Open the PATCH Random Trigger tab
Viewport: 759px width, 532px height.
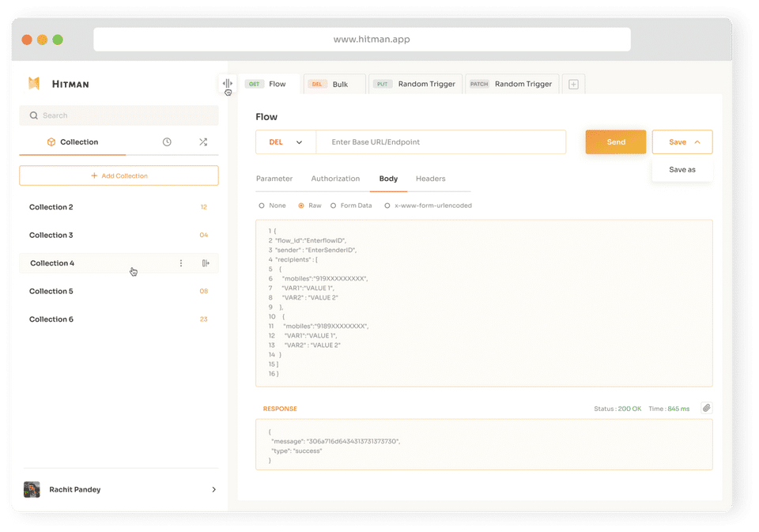[x=512, y=84]
